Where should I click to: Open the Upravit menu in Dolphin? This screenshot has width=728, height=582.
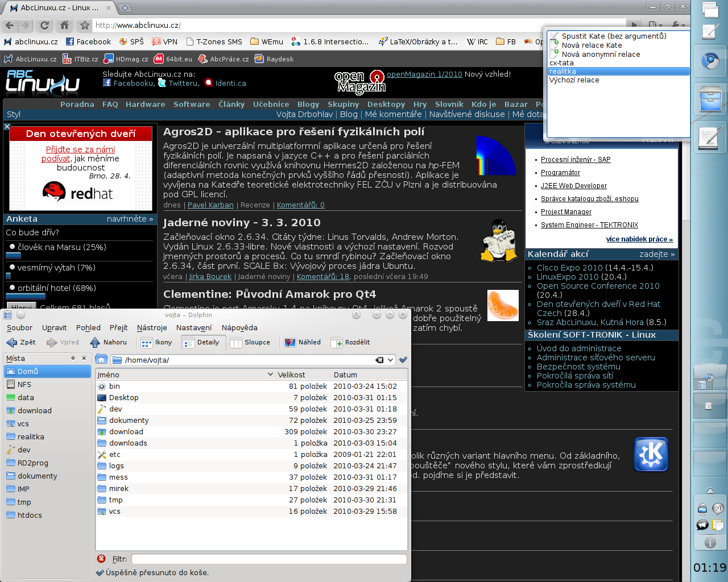tap(54, 327)
